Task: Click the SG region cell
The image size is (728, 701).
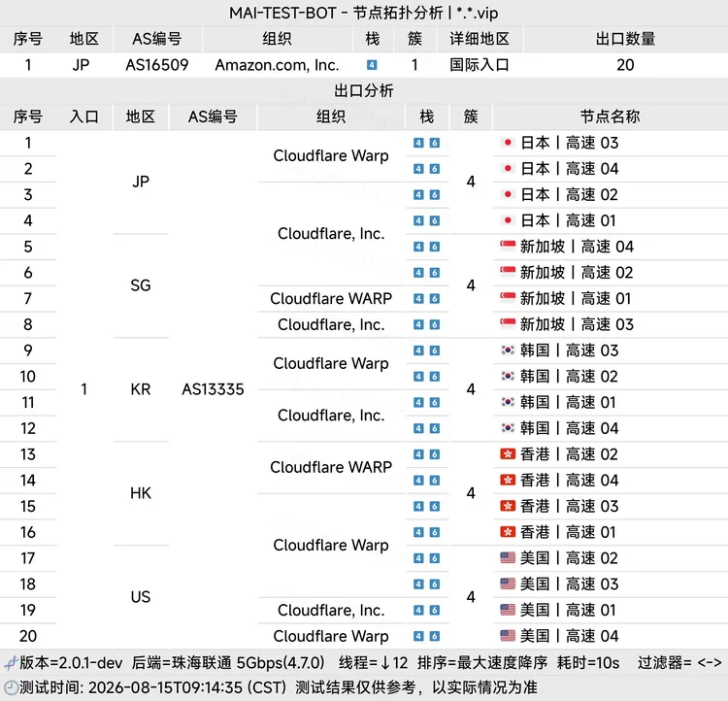Action: click(x=141, y=285)
